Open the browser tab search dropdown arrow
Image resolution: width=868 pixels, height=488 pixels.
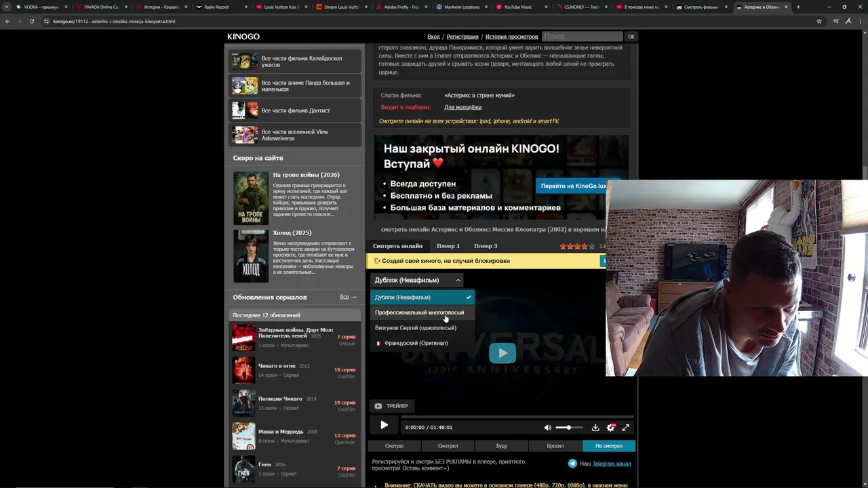click(x=8, y=7)
